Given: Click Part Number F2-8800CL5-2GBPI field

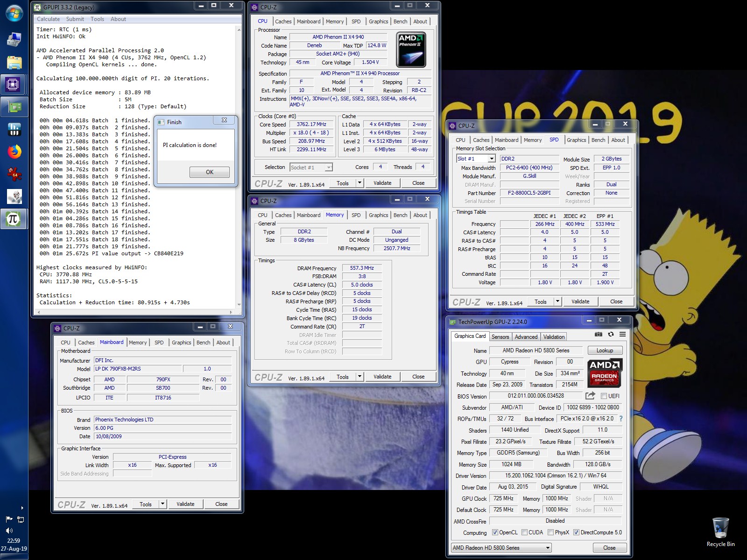Looking at the screenshot, I should [529, 193].
